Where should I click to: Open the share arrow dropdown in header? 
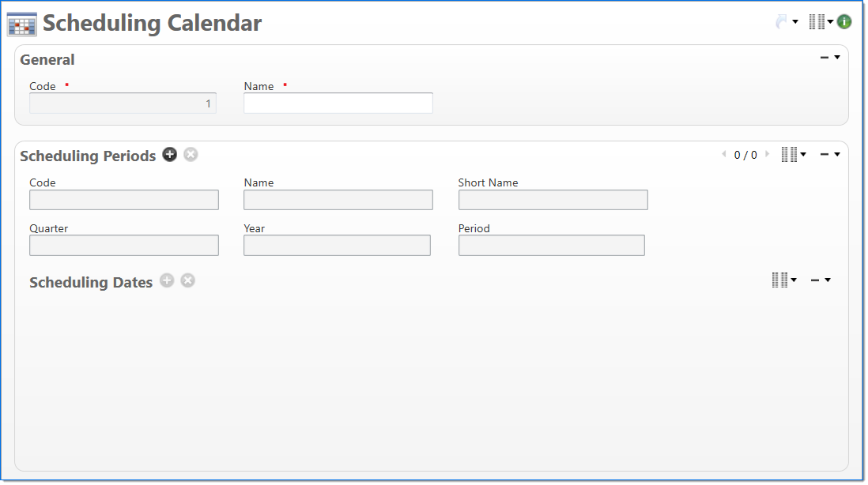coord(786,22)
